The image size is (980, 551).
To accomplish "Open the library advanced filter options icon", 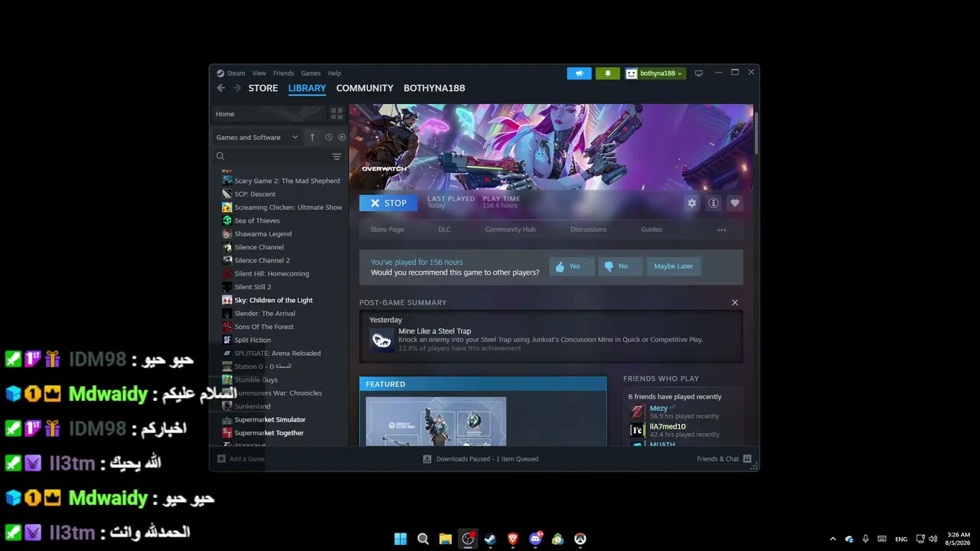I will point(337,156).
